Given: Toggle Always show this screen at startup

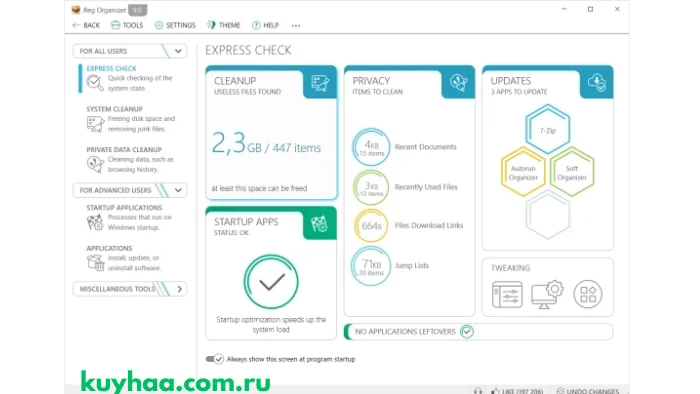Looking at the screenshot, I should tap(214, 359).
